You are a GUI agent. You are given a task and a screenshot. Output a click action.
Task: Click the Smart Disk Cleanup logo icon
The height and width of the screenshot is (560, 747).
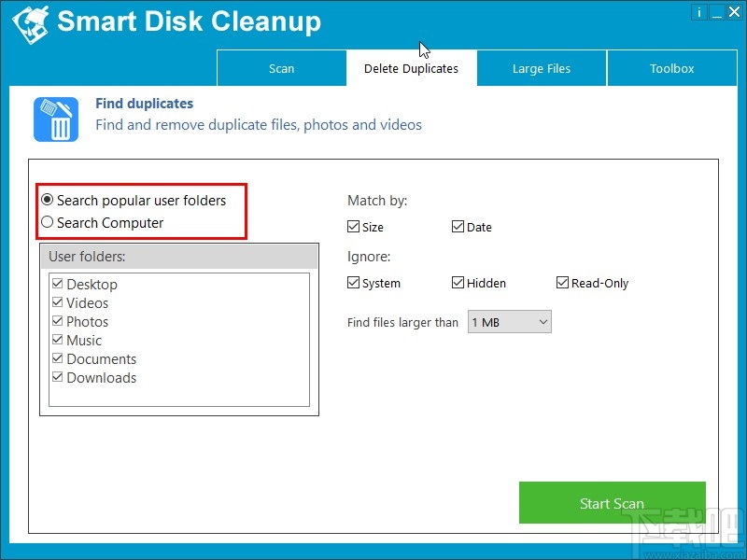click(31, 25)
